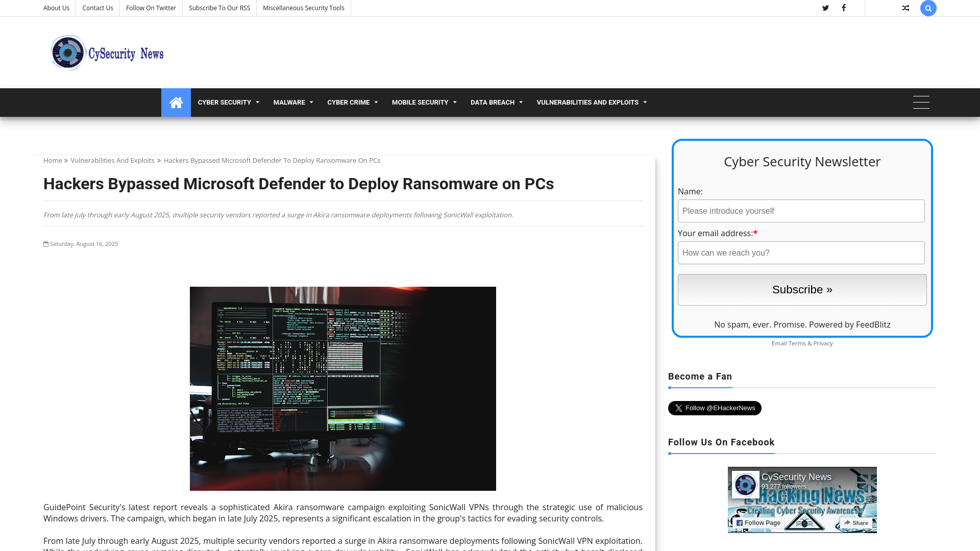
Task: Open the Contact Us page
Action: (97, 8)
